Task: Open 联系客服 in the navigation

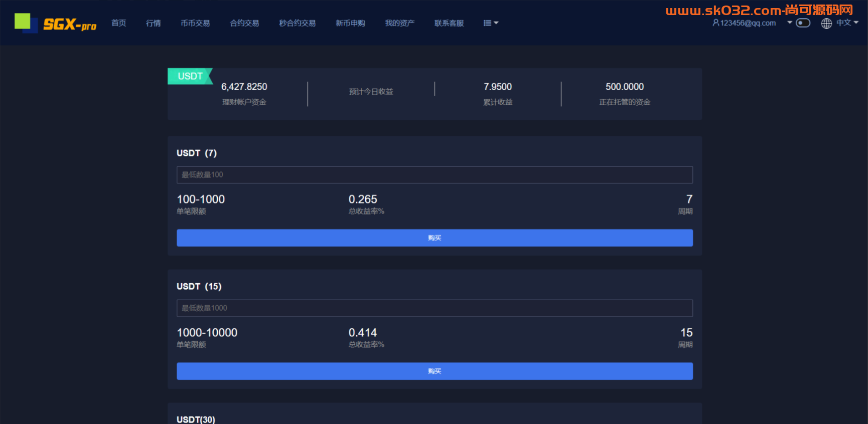Action: (449, 23)
